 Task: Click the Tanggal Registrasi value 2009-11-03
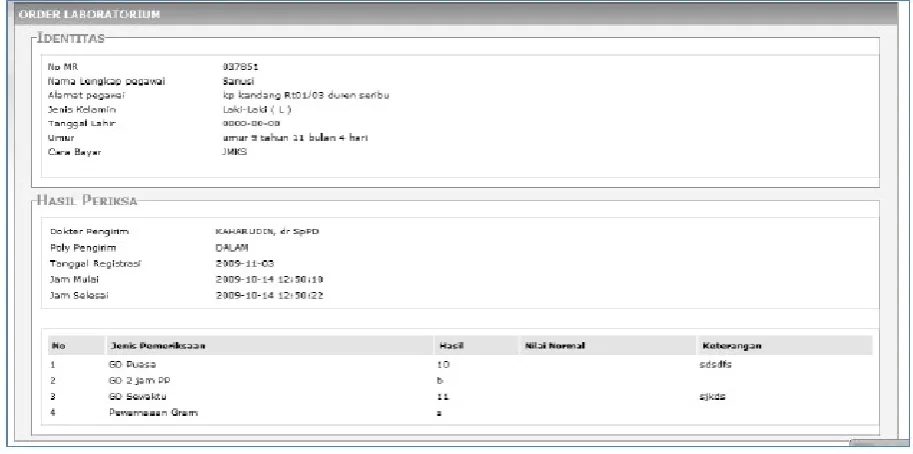click(245, 264)
